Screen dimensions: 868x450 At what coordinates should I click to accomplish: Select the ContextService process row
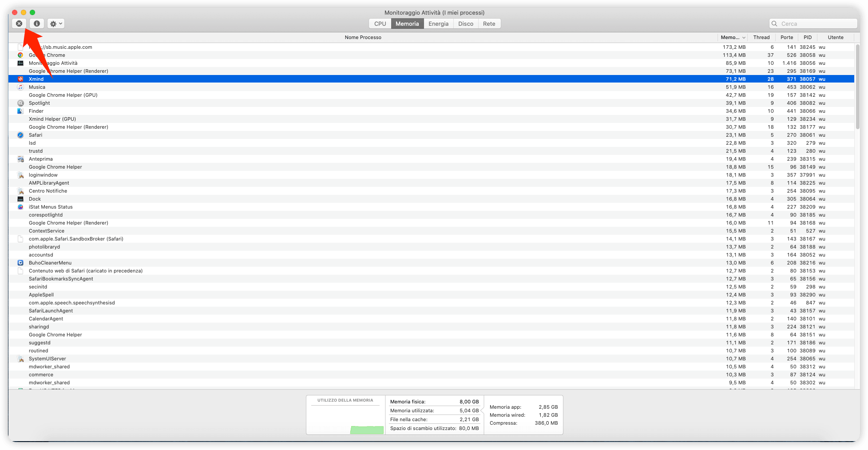[431, 231]
